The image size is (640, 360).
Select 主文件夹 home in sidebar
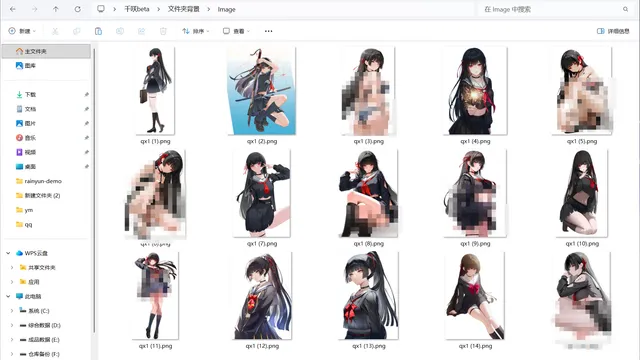(46, 51)
